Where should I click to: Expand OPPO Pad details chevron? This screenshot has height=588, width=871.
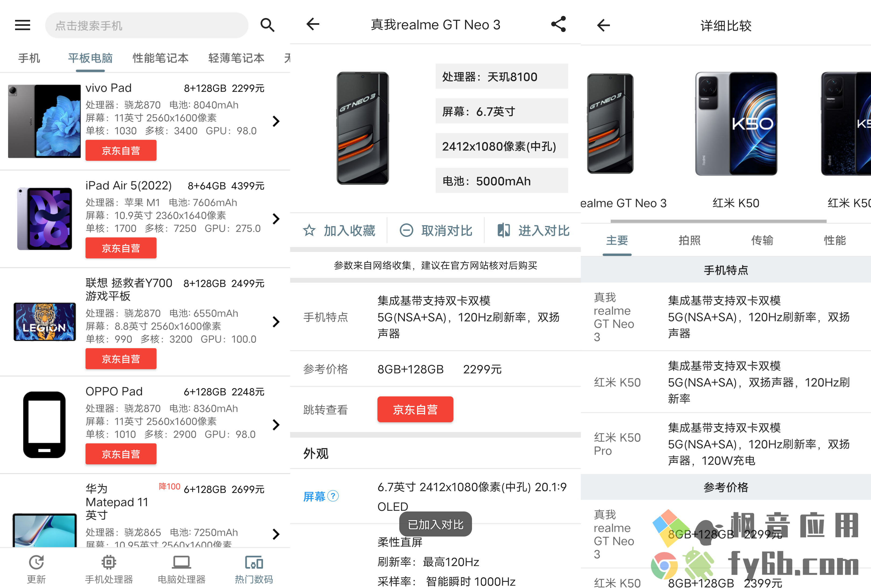(x=276, y=425)
